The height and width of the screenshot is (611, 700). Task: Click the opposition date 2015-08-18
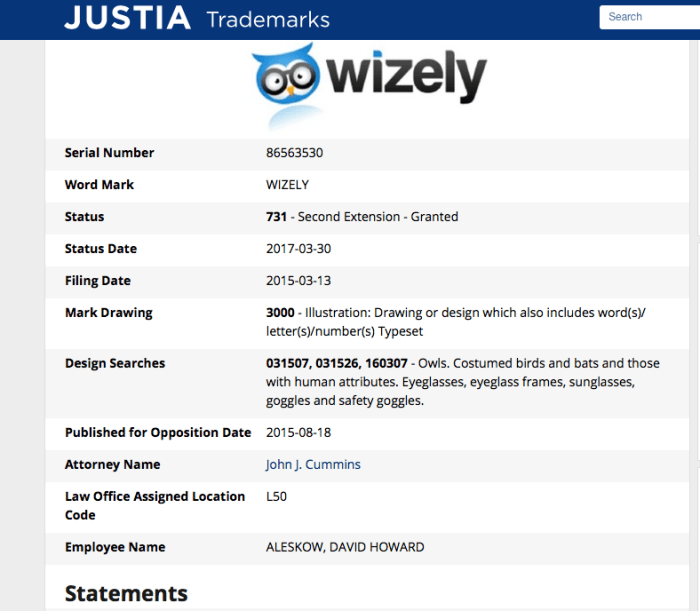coord(298,433)
